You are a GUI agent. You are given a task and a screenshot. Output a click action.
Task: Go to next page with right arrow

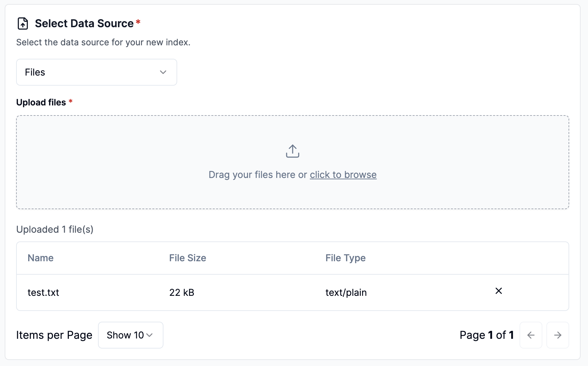[x=557, y=335]
